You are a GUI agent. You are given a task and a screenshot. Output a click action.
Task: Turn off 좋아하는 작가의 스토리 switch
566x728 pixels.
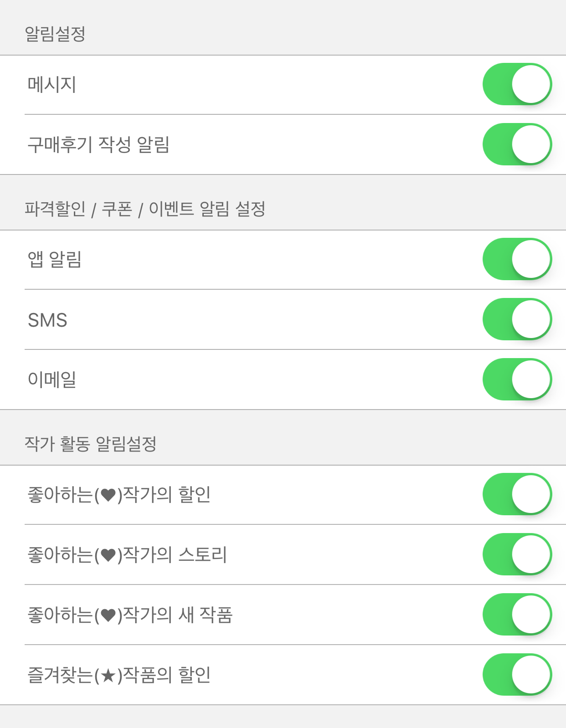pyautogui.click(x=517, y=554)
